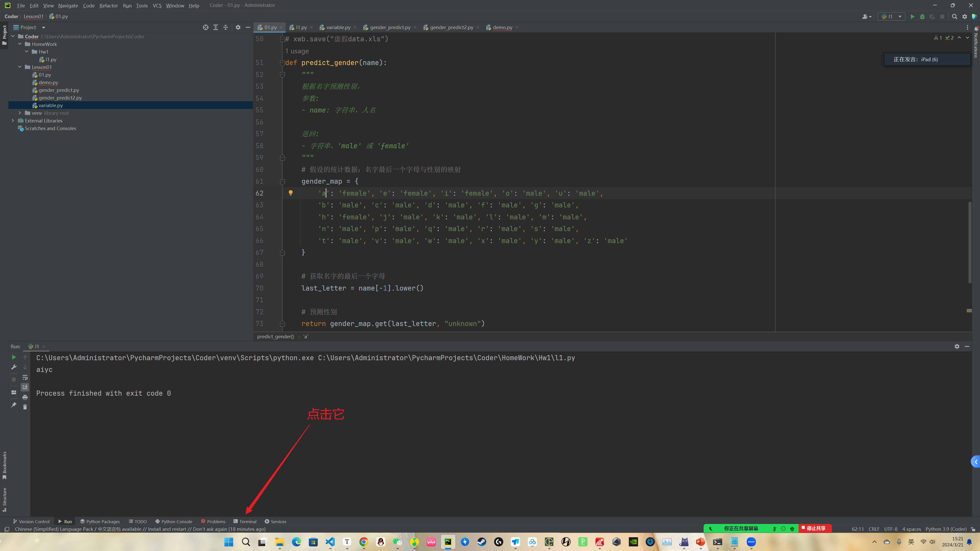Open editor tabs more-options menu
Image resolution: width=980 pixels, height=551 pixels.
pos(967,27)
